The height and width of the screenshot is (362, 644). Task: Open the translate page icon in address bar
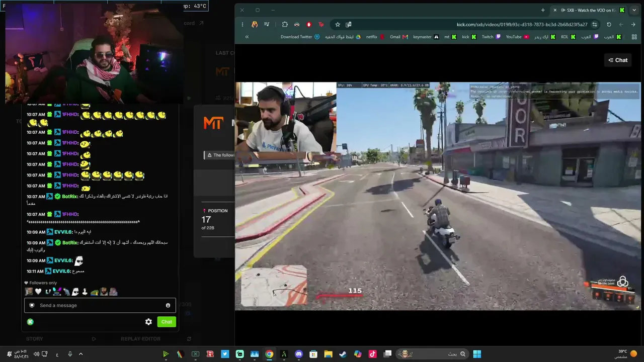point(349,24)
